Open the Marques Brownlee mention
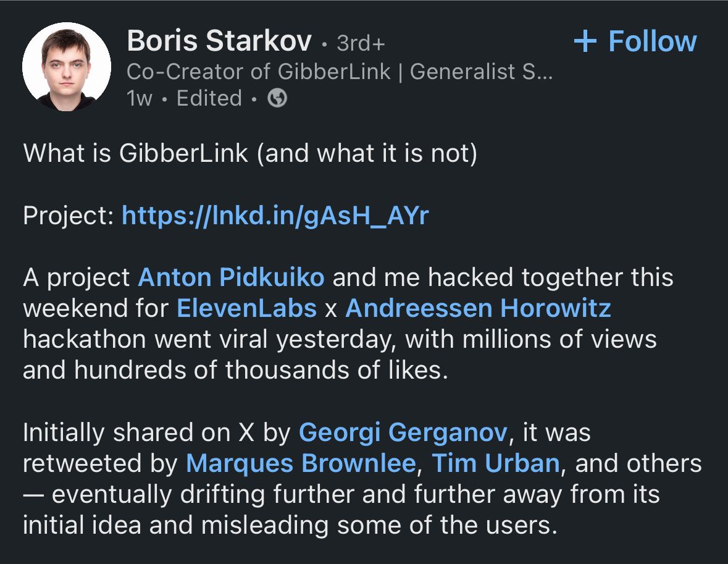The width and height of the screenshot is (728, 564). pyautogui.click(x=301, y=463)
